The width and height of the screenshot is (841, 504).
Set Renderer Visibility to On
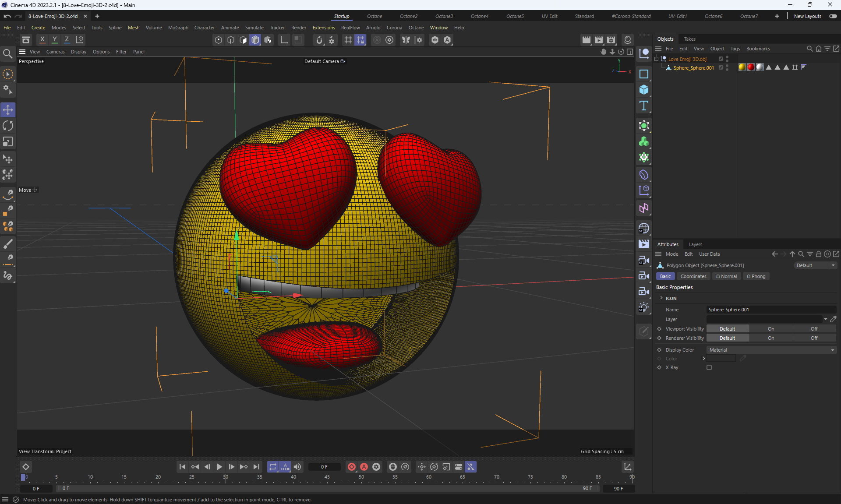770,338
